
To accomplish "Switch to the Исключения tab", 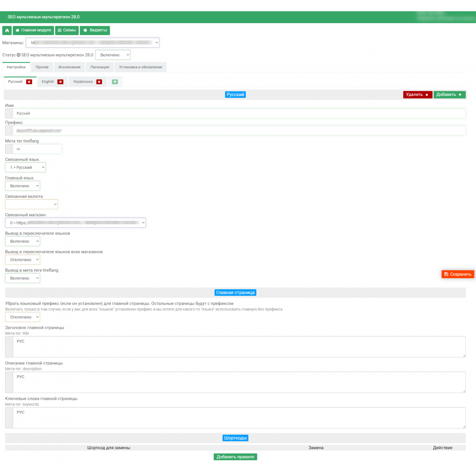I will click(x=69, y=67).
